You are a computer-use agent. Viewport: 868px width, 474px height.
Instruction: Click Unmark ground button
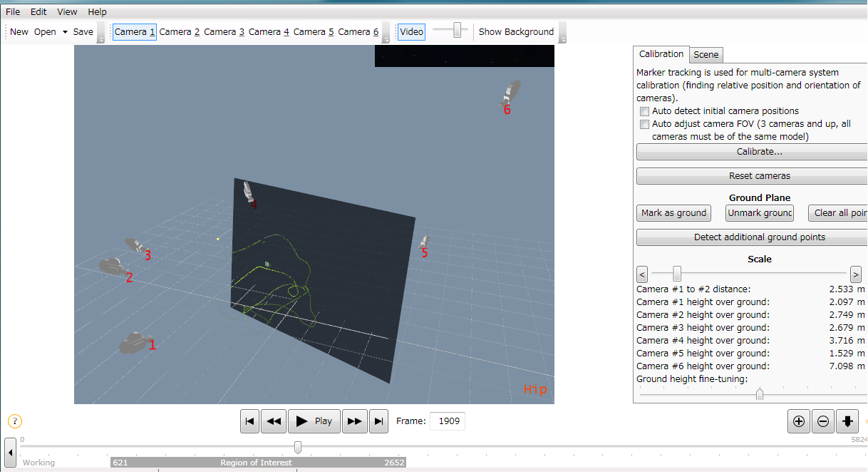tap(760, 213)
